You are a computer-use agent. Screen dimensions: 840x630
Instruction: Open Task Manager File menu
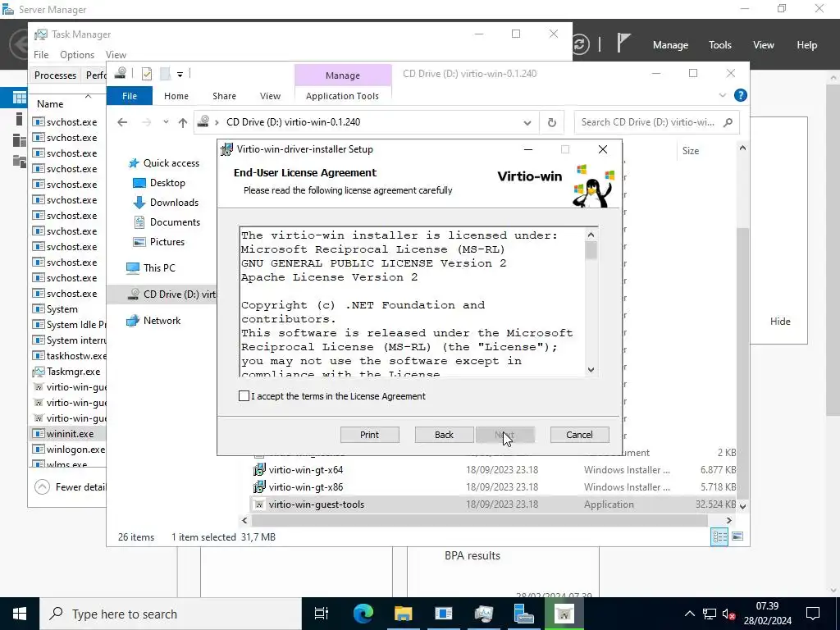(41, 55)
